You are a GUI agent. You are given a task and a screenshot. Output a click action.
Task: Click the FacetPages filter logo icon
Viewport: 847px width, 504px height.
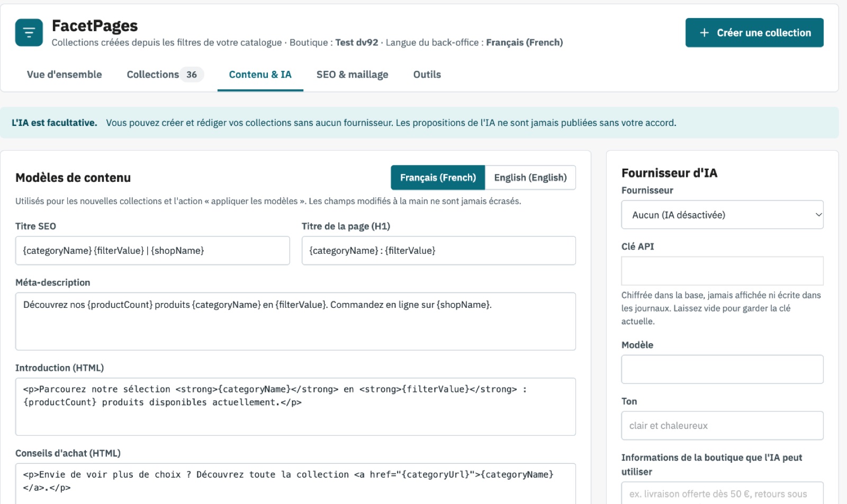click(29, 33)
